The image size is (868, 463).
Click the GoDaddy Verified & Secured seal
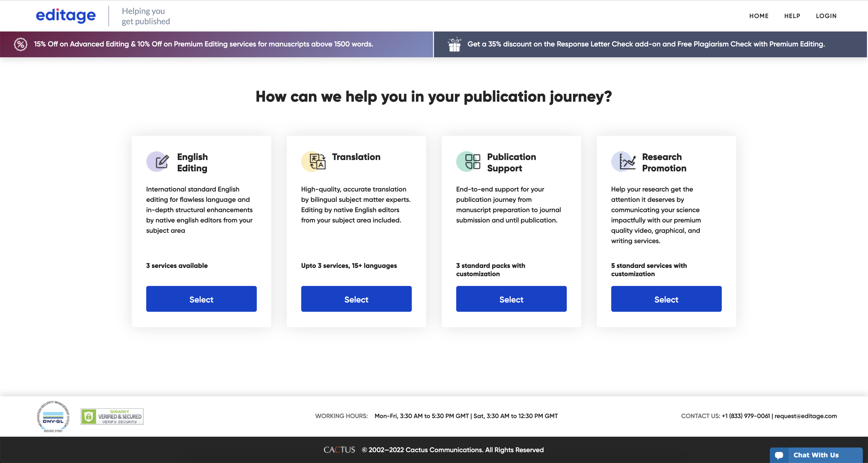pos(112,417)
